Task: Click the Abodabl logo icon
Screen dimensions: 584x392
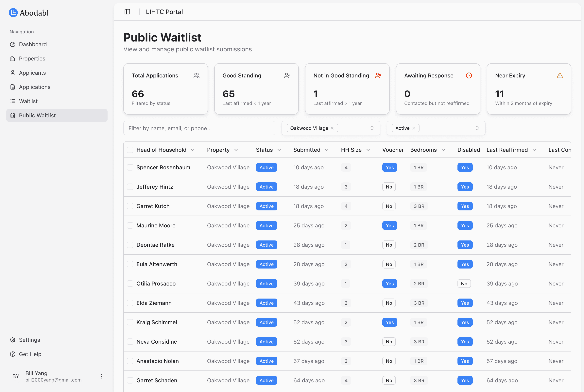Action: [13, 12]
